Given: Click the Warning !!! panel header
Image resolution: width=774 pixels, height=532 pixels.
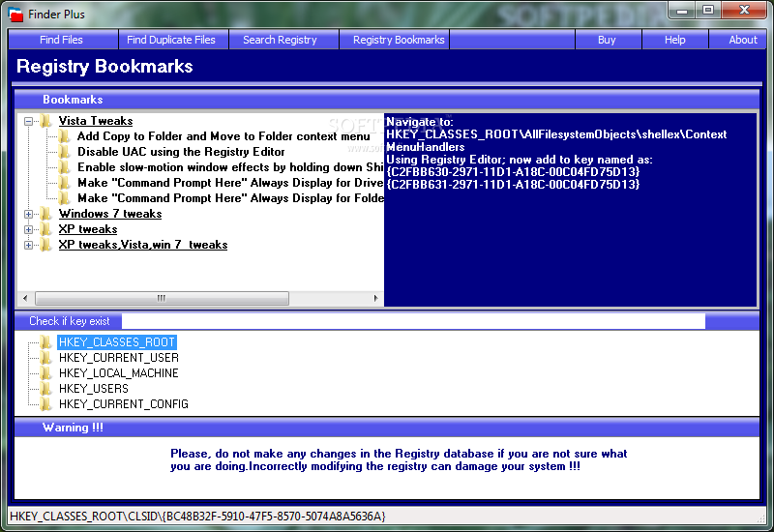Looking at the screenshot, I should click(387, 428).
